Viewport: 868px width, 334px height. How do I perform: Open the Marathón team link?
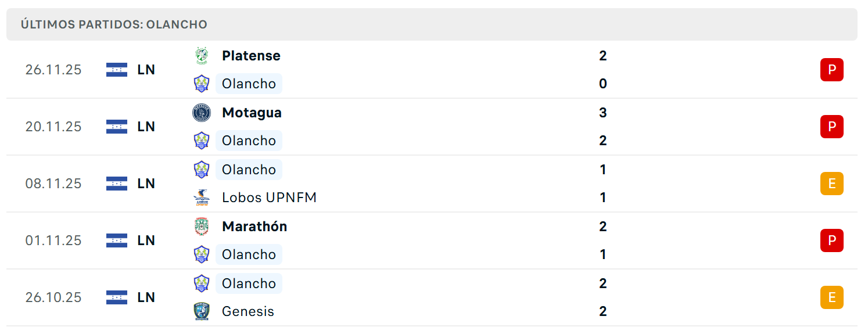pyautogui.click(x=254, y=227)
